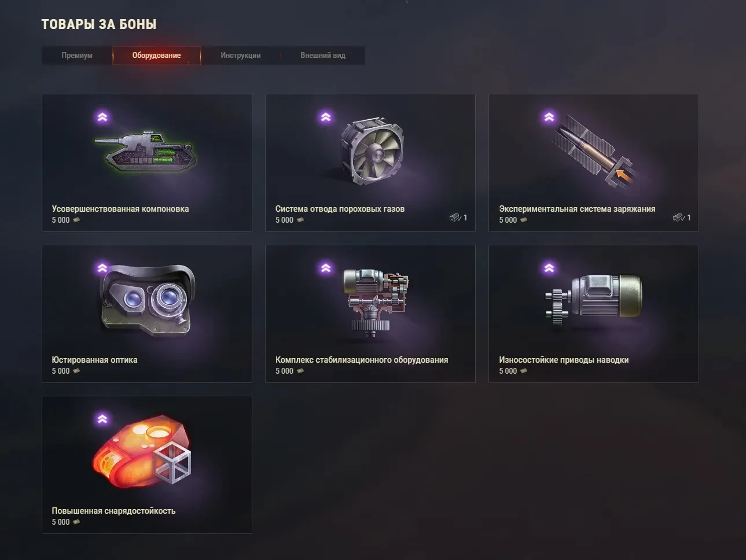
Task: Select the ventilation fan icon
Action: [372, 151]
